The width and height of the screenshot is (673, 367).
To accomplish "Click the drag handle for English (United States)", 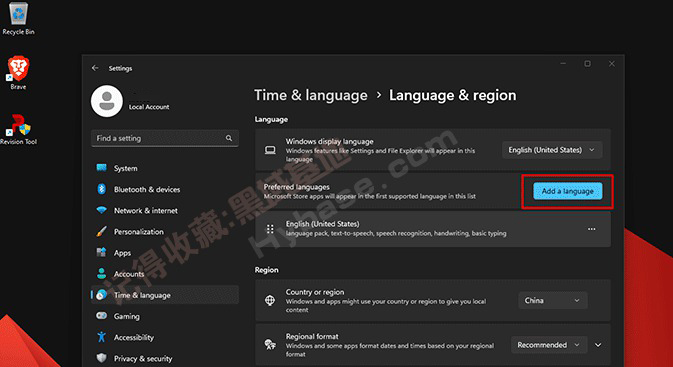I will 270,229.
